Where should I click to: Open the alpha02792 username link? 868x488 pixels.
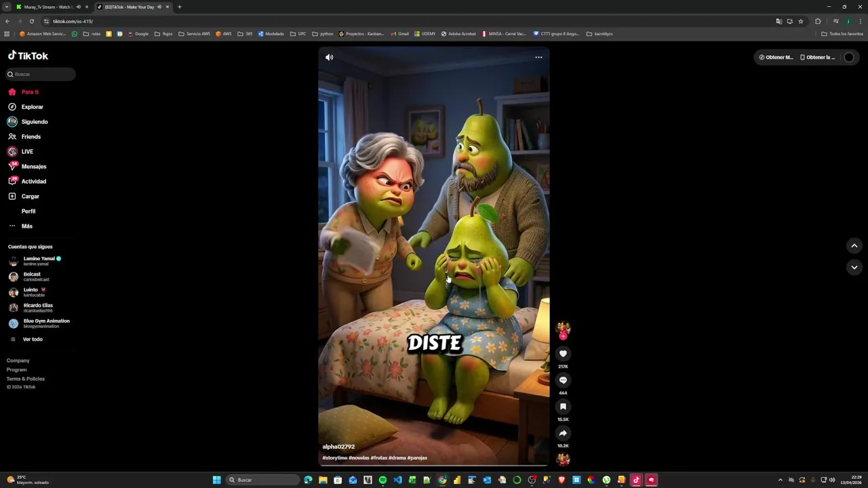[x=338, y=447]
